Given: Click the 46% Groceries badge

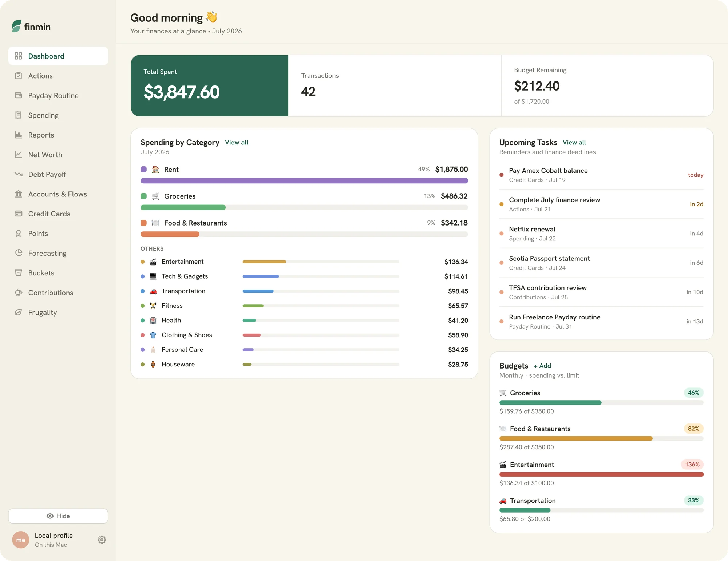Looking at the screenshot, I should pyautogui.click(x=693, y=393).
